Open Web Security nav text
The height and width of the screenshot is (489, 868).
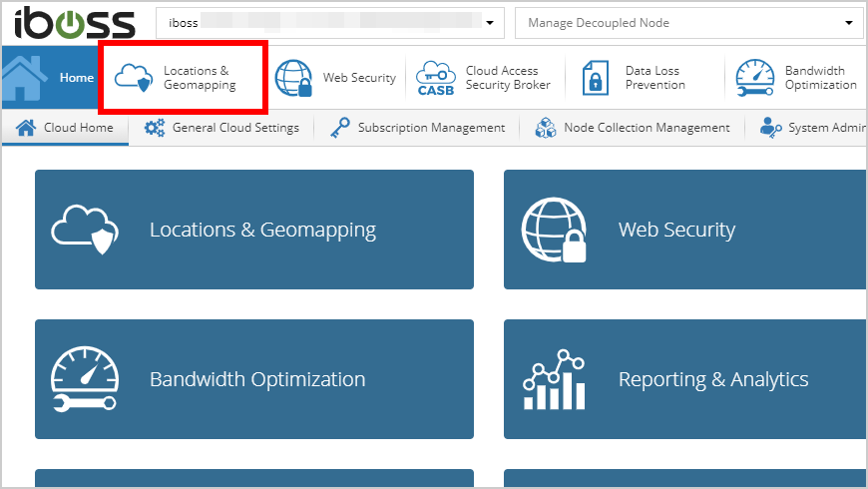click(359, 78)
